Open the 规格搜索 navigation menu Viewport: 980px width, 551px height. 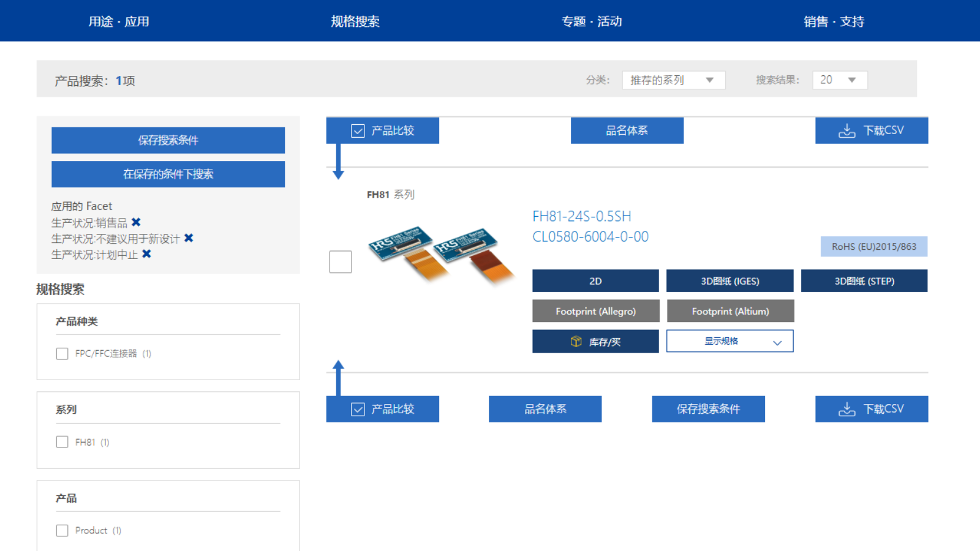(x=355, y=21)
